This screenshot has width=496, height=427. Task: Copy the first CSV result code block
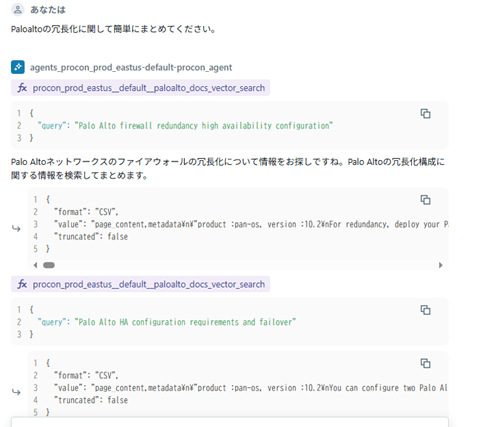[425, 200]
